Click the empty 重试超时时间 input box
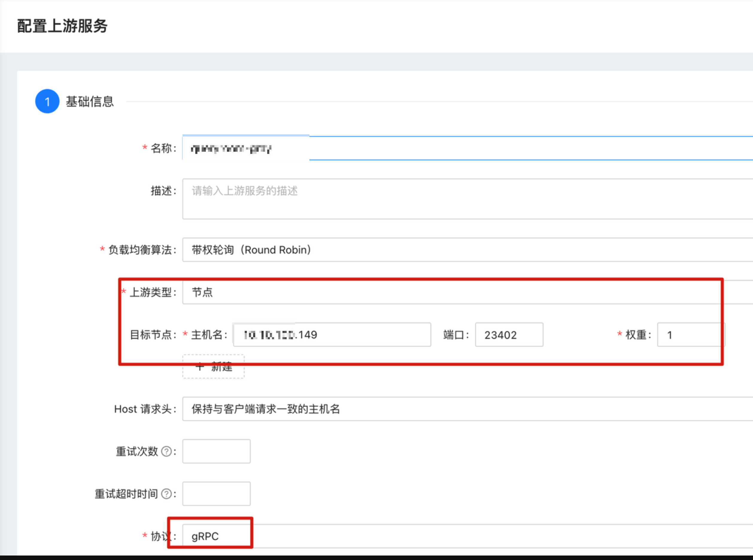The image size is (753, 560). [x=216, y=494]
